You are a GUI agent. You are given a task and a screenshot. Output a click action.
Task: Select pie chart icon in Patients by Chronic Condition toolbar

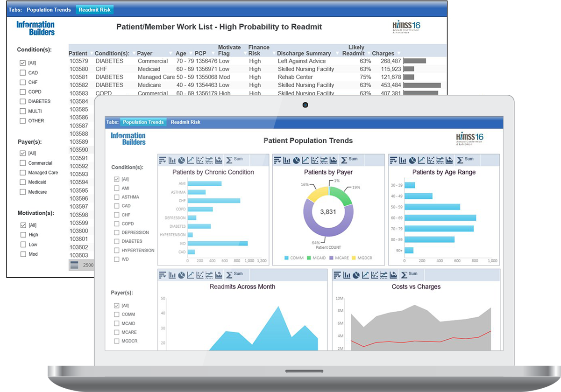click(x=182, y=160)
